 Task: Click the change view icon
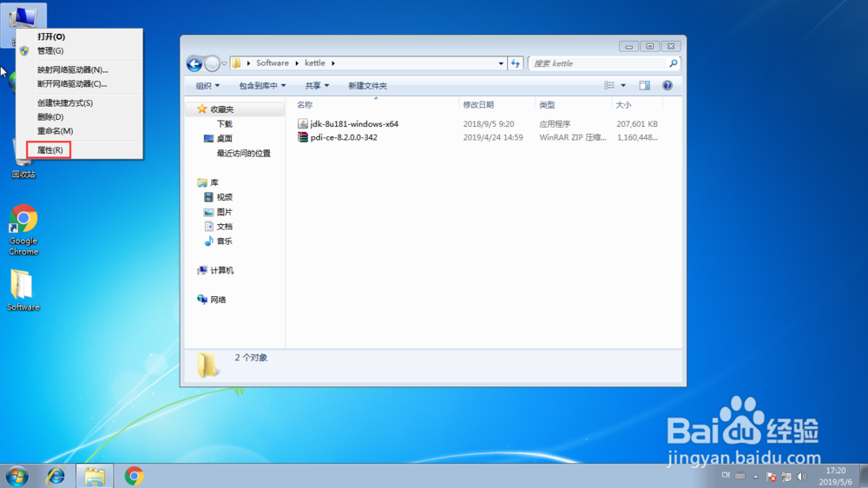[x=609, y=85]
